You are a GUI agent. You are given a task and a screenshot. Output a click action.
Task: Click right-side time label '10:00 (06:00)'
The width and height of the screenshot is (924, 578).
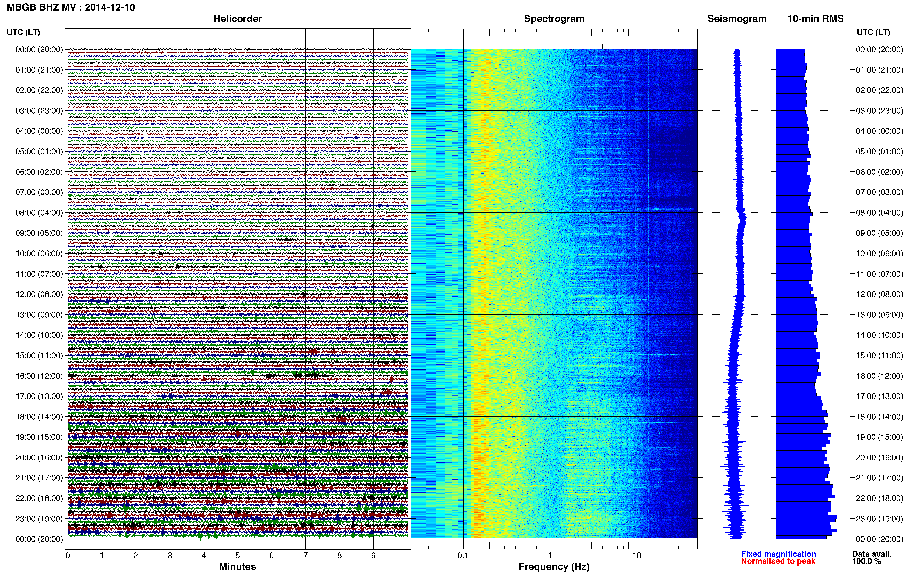tap(879, 253)
